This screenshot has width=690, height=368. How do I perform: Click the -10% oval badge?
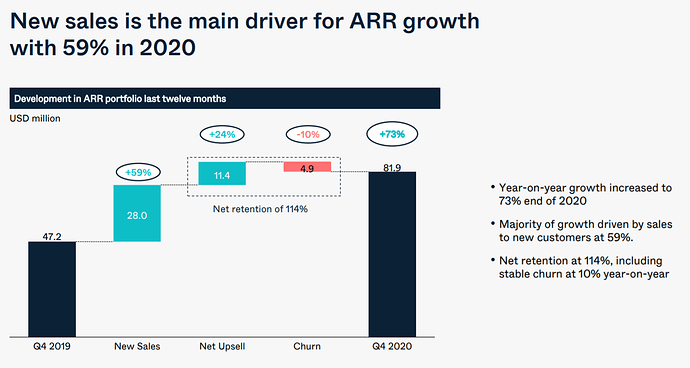click(x=308, y=134)
